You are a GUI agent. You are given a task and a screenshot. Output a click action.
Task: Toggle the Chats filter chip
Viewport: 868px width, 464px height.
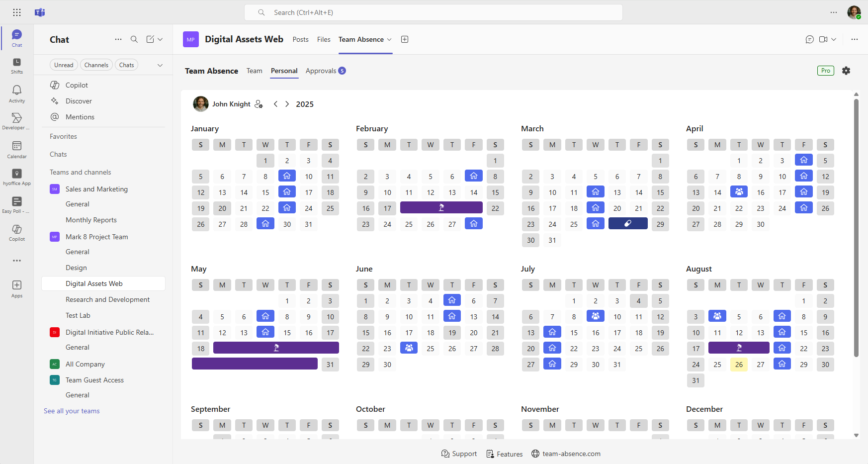point(126,65)
